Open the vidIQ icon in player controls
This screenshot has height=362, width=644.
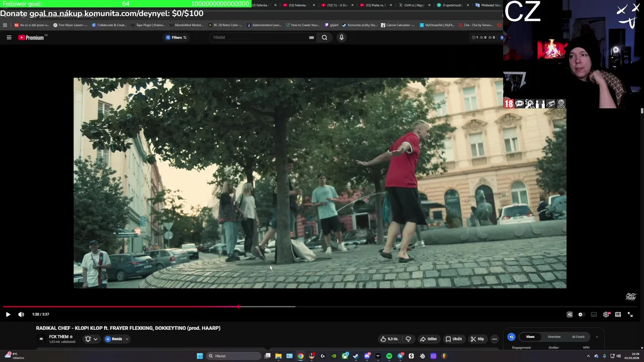point(570,314)
